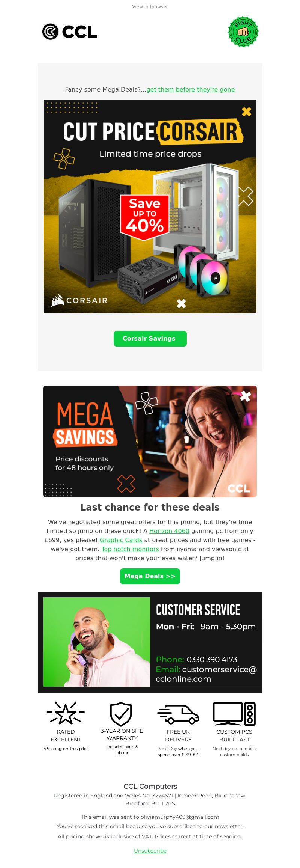Click the CCL logo in header
This screenshot has width=300, height=868.
69,32
